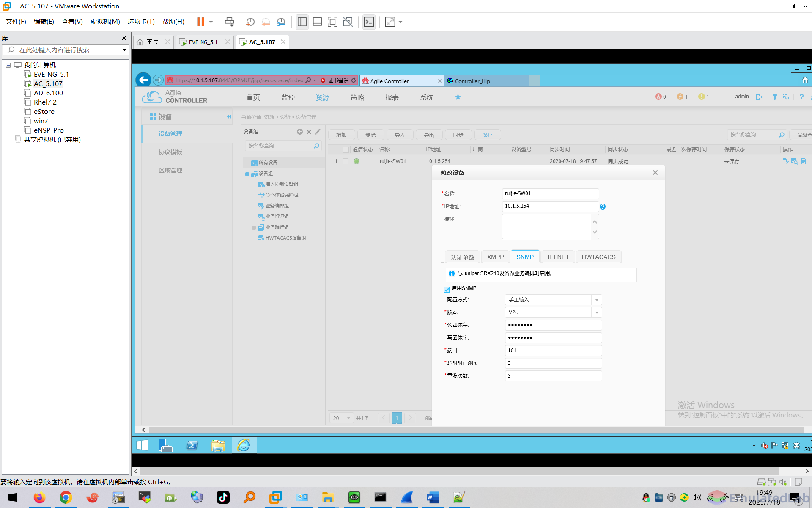The width and height of the screenshot is (812, 508).
Task: Open the 策略 navigation menu
Action: 357,97
